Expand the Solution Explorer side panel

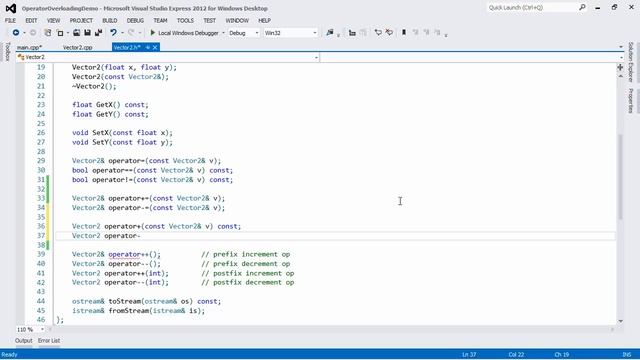pos(631,62)
